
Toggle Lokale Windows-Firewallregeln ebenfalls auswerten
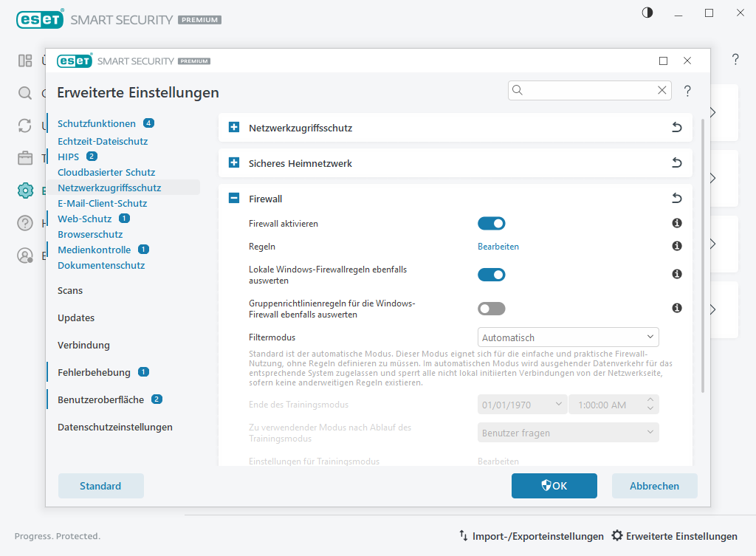pos(492,275)
